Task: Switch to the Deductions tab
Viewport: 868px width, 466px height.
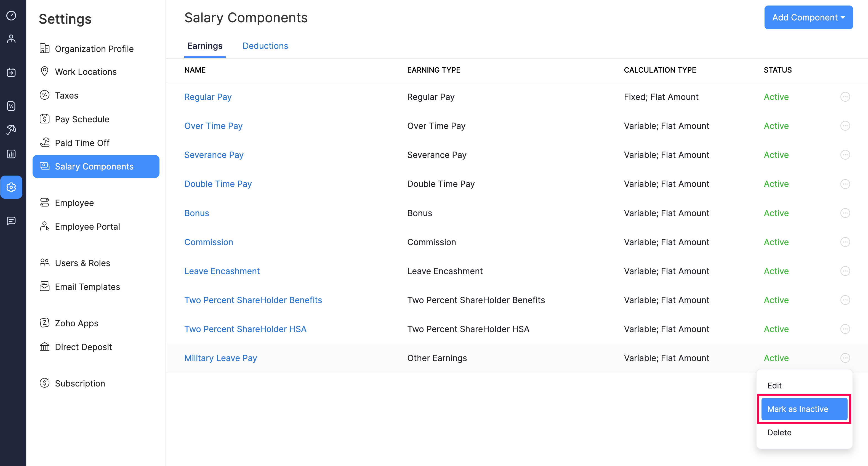Action: coord(265,46)
